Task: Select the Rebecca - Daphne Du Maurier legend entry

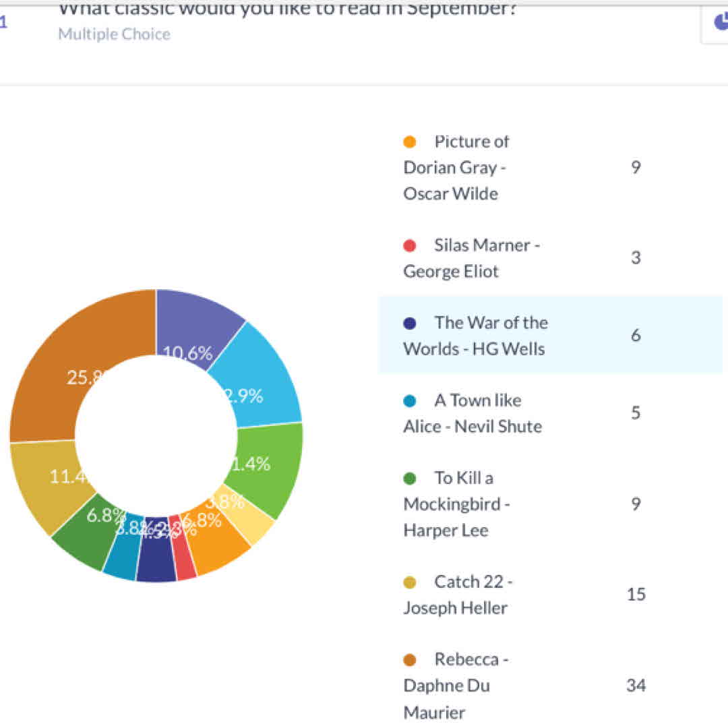Action: point(455,686)
